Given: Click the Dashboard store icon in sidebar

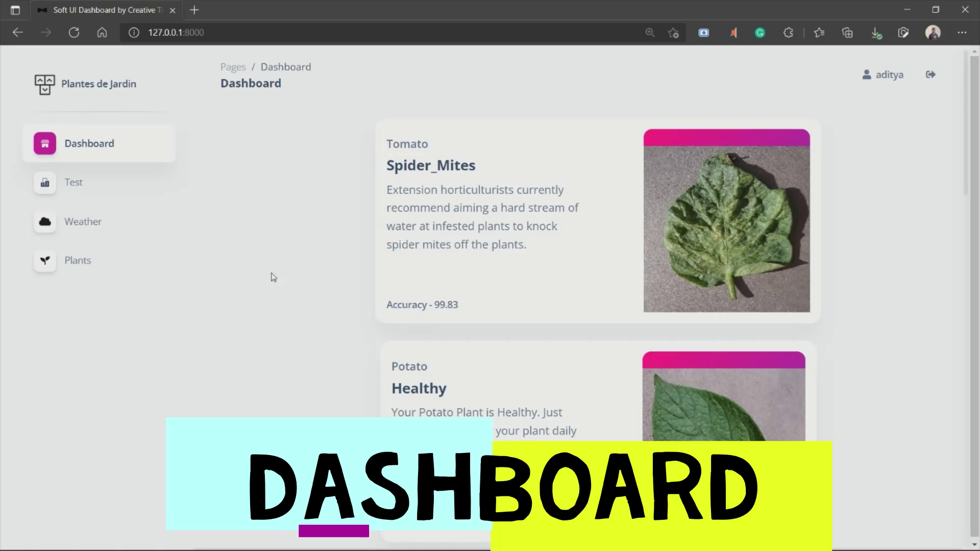Looking at the screenshot, I should tap(45, 143).
